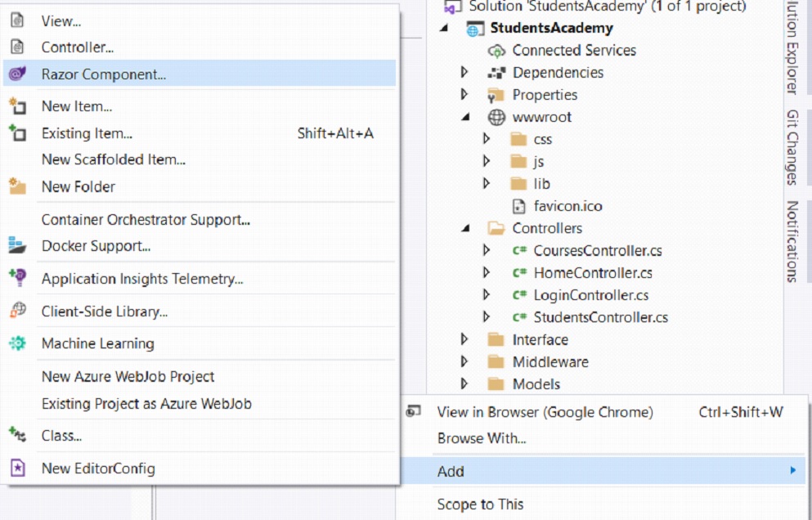Choose New Scaffolded Item from menu
Image resolution: width=812 pixels, height=520 pixels.
click(114, 159)
